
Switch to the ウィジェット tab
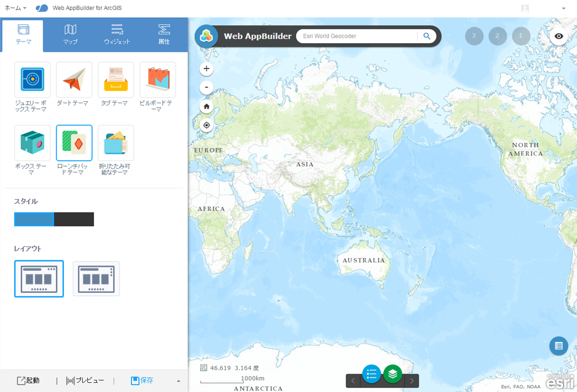(117, 35)
